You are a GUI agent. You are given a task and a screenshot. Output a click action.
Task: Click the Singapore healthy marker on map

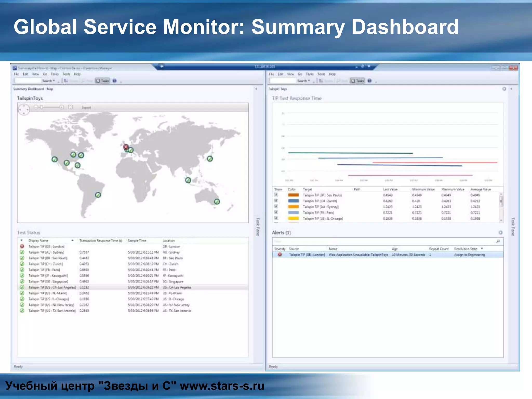pyautogui.click(x=188, y=180)
